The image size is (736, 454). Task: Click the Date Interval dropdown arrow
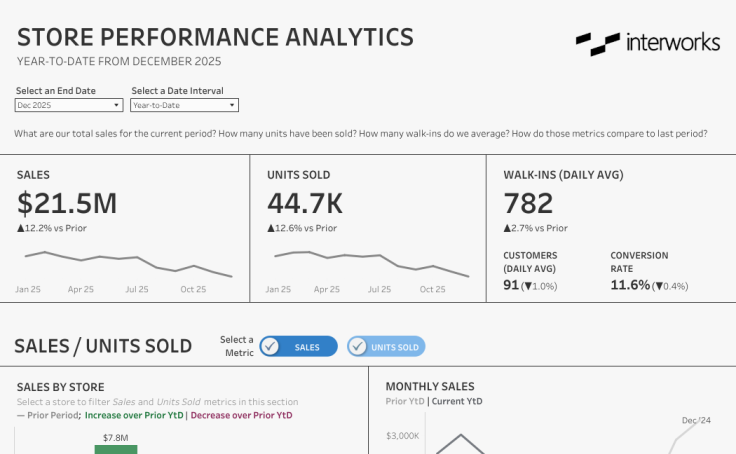232,105
